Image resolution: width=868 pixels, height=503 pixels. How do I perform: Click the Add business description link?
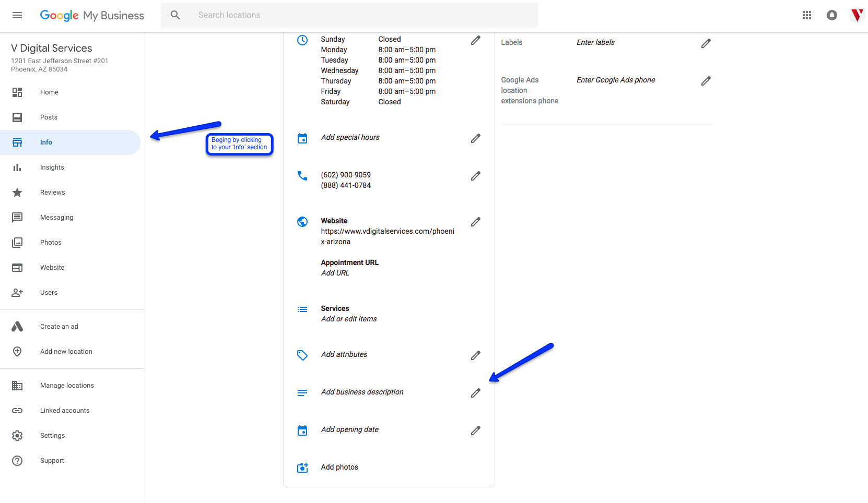(x=362, y=392)
